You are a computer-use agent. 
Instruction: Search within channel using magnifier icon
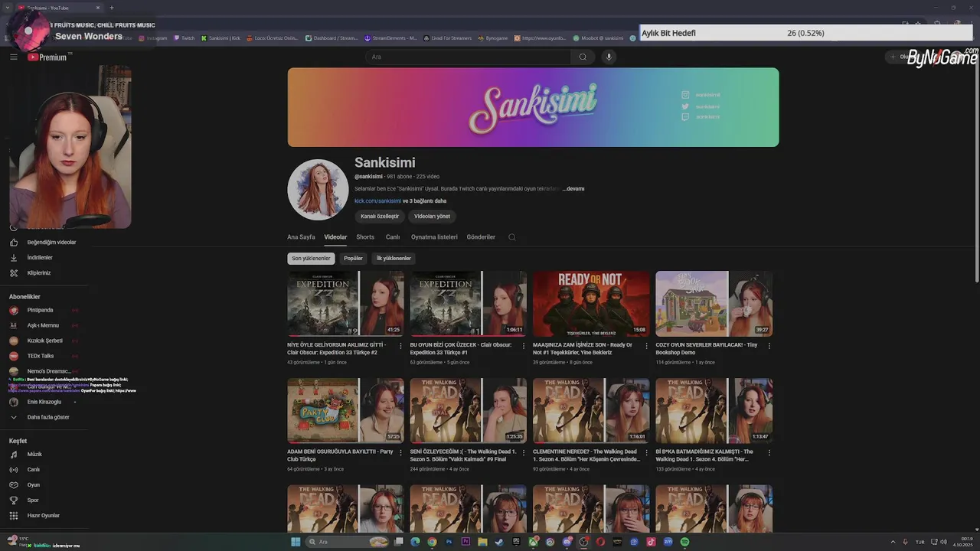click(512, 237)
